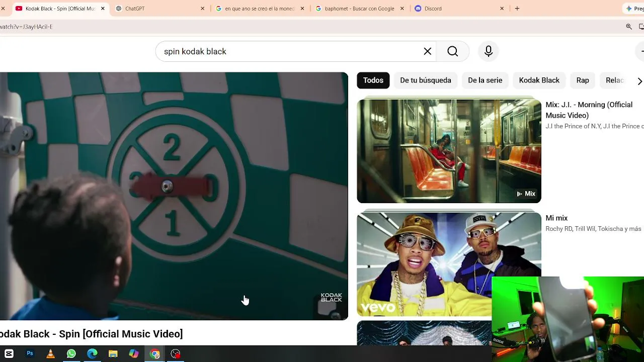Click the magnifying glass search button
The width and height of the screenshot is (644, 362).
click(x=453, y=51)
